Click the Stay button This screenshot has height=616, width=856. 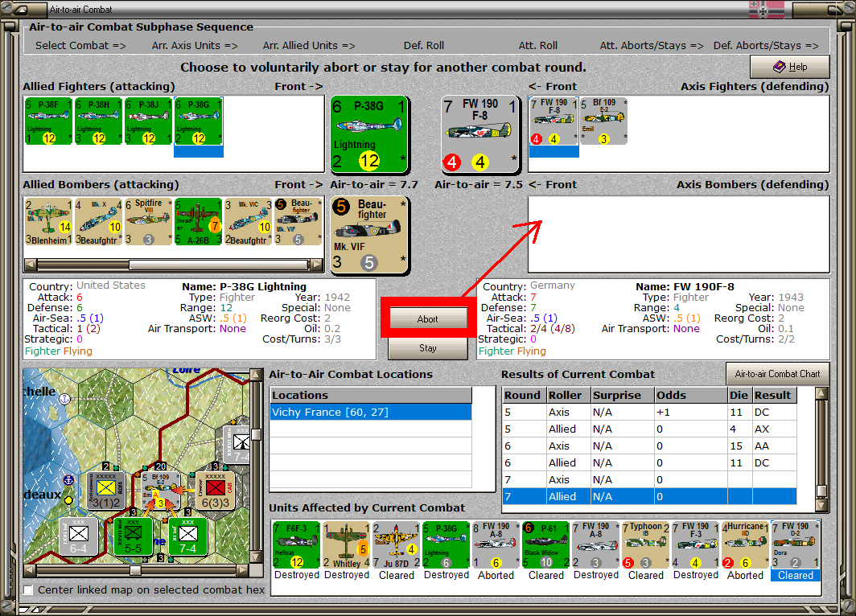click(x=427, y=348)
